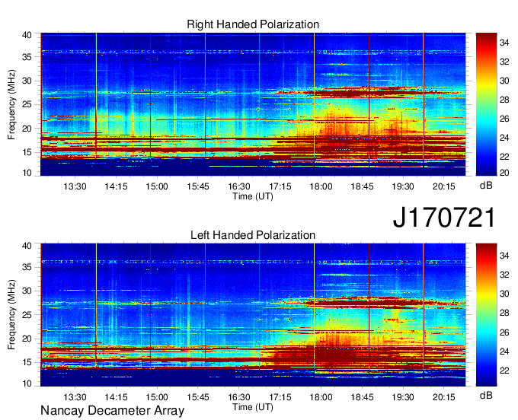Click the 18:00 tick under Left Handed plot
Viewport: 518px width, 420px height.
(x=321, y=397)
